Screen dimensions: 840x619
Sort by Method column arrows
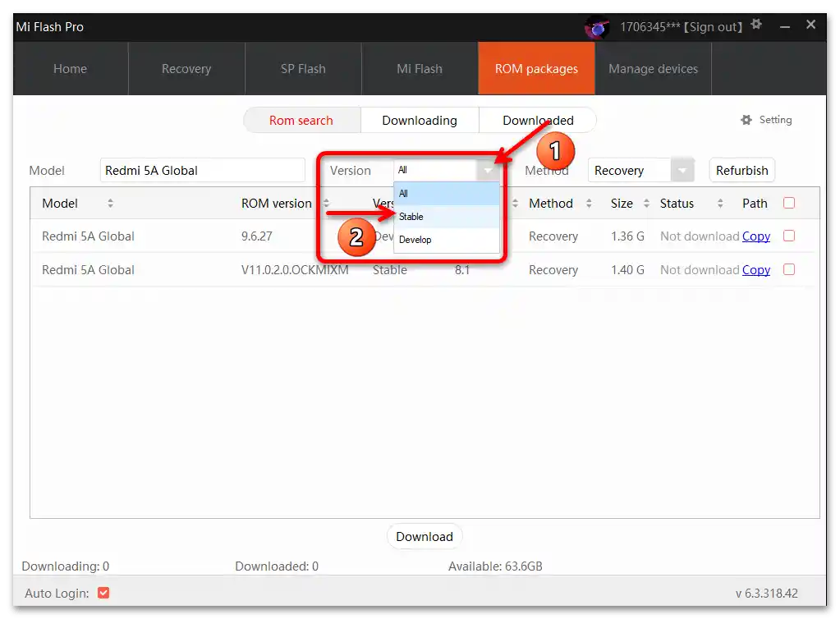click(x=589, y=204)
